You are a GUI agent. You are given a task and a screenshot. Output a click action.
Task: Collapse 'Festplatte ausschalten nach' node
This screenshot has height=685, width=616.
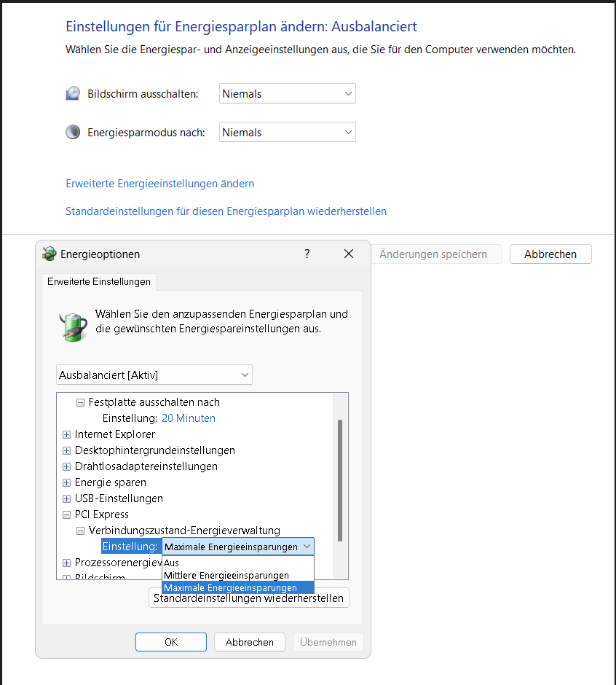80,403
